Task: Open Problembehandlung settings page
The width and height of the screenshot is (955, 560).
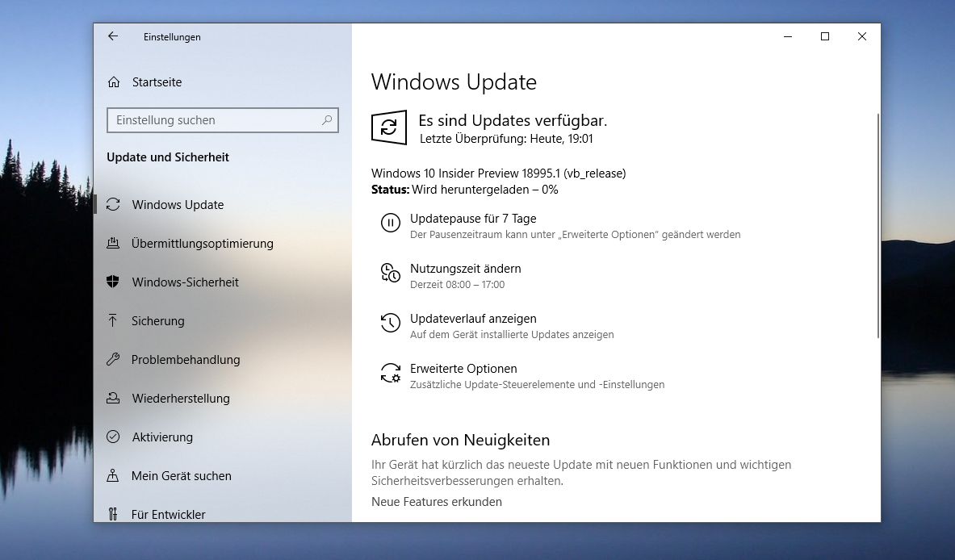Action: click(x=186, y=360)
